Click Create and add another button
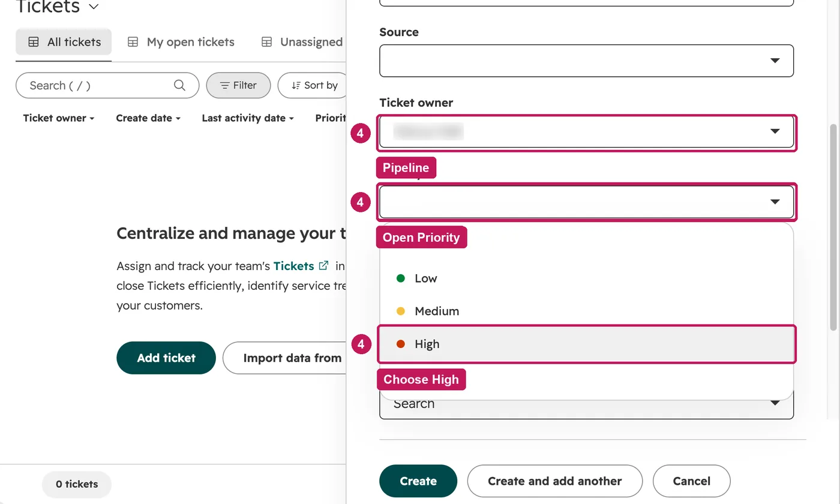The width and height of the screenshot is (840, 504). pyautogui.click(x=555, y=481)
